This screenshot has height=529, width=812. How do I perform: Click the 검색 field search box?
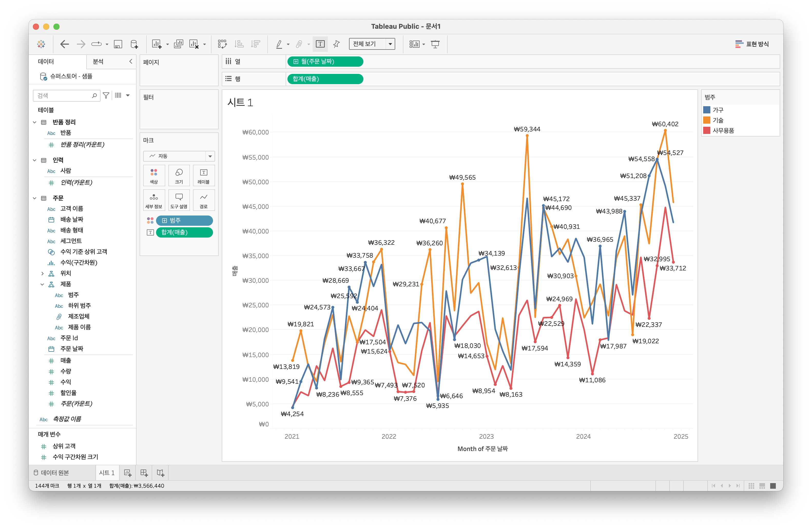pos(63,96)
